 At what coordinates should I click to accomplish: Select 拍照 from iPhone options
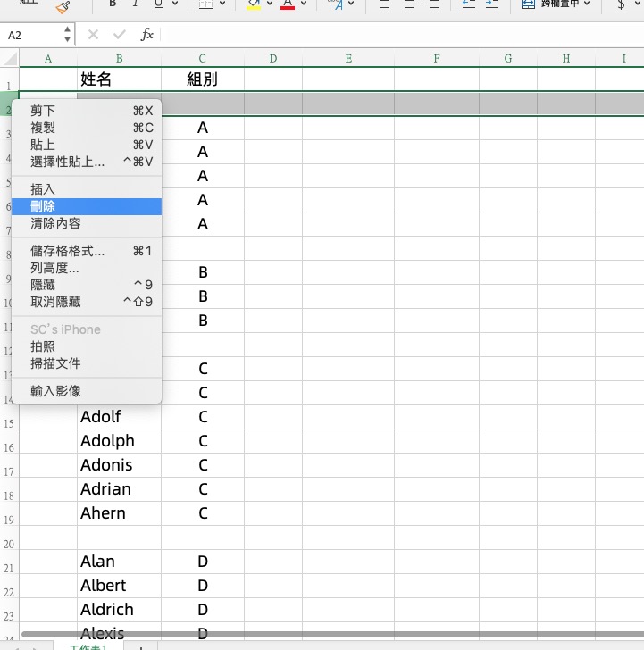pyautogui.click(x=87, y=346)
